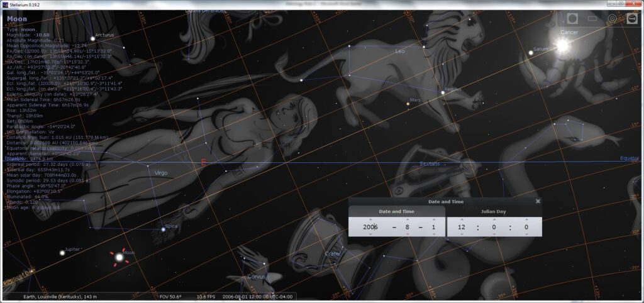Select the bright Sun in Cancer
Image resolution: width=644 pixels, height=303 pixels.
[562, 45]
